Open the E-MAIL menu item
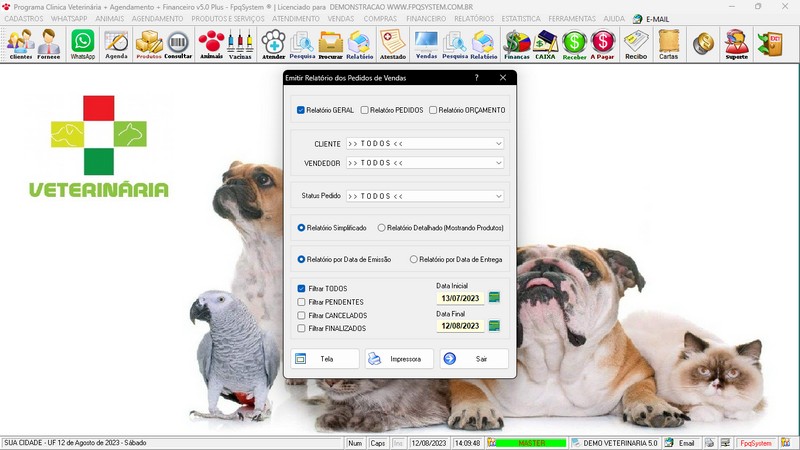The width and height of the screenshot is (800, 450). (x=651, y=19)
